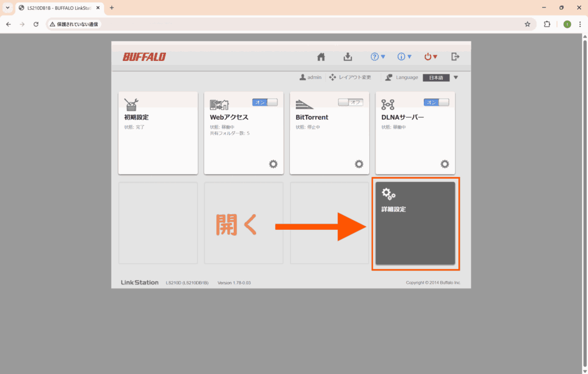Open the Chrome profile avatar
The height and width of the screenshot is (374, 588).
(x=567, y=24)
